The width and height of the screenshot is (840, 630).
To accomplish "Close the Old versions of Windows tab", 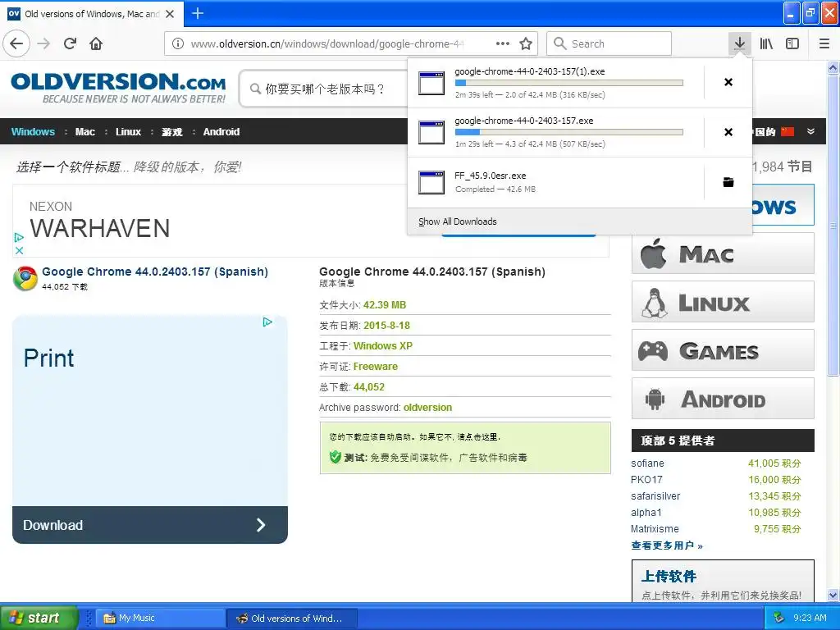I will 170,14.
